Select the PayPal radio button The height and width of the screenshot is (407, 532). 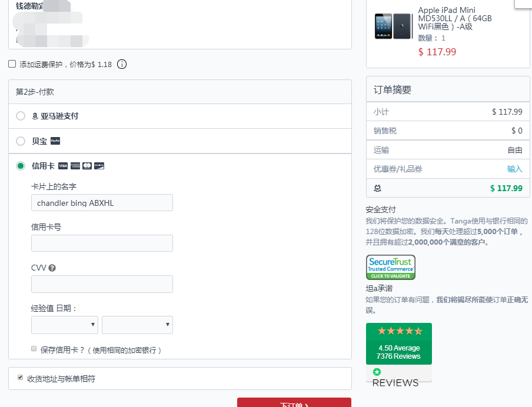pyautogui.click(x=21, y=141)
